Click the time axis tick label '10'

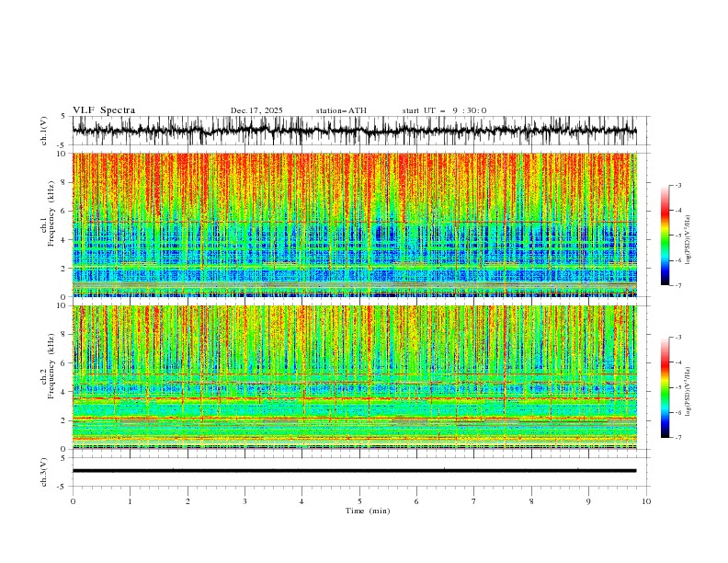(646, 501)
